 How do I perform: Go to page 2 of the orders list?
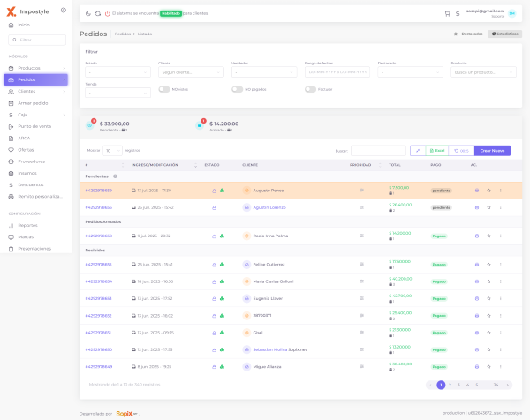point(450,385)
